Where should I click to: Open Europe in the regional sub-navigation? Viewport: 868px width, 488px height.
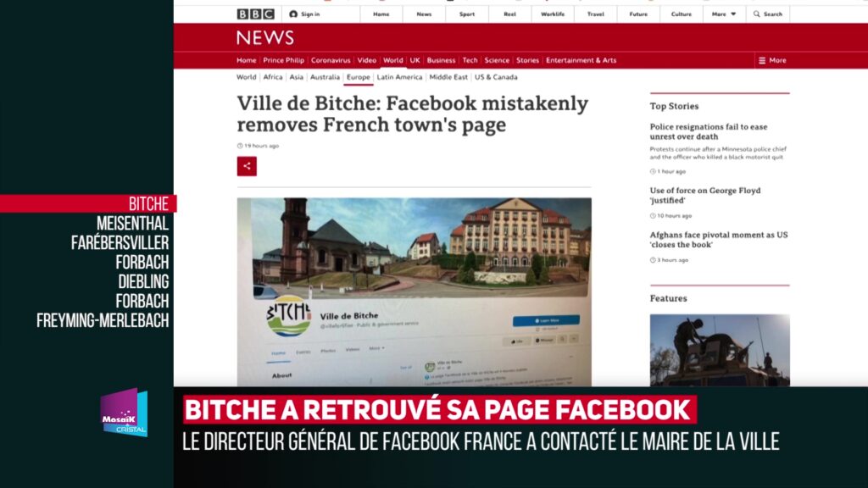(x=359, y=77)
